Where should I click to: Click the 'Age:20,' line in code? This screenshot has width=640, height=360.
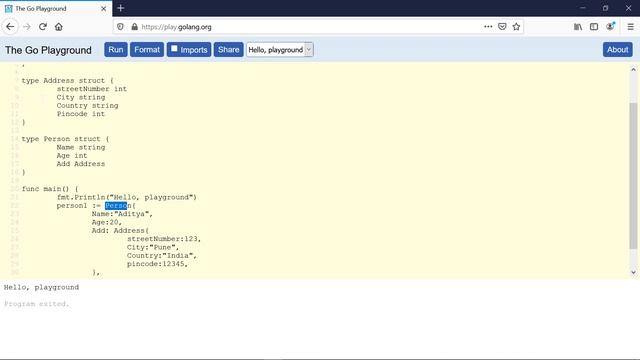tap(107, 222)
